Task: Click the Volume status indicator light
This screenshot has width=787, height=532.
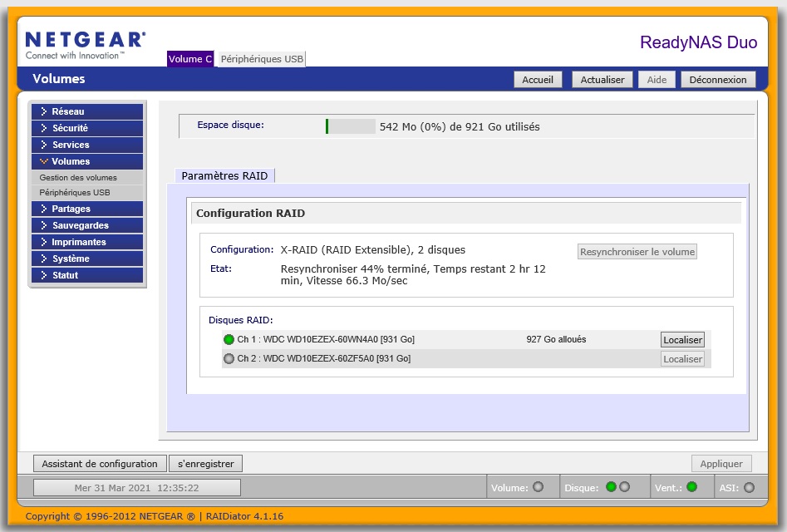Action: pyautogui.click(x=538, y=487)
